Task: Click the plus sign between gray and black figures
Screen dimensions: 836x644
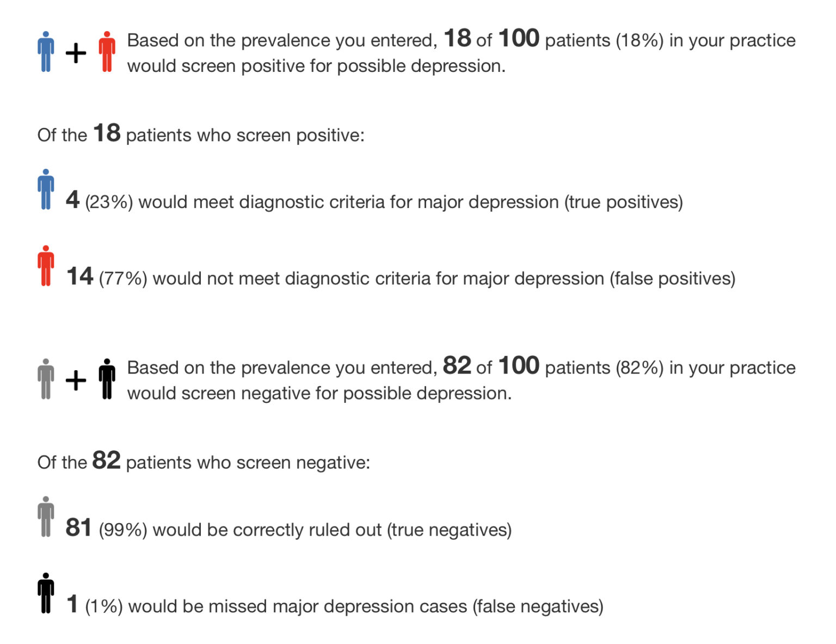Action: 76,381
